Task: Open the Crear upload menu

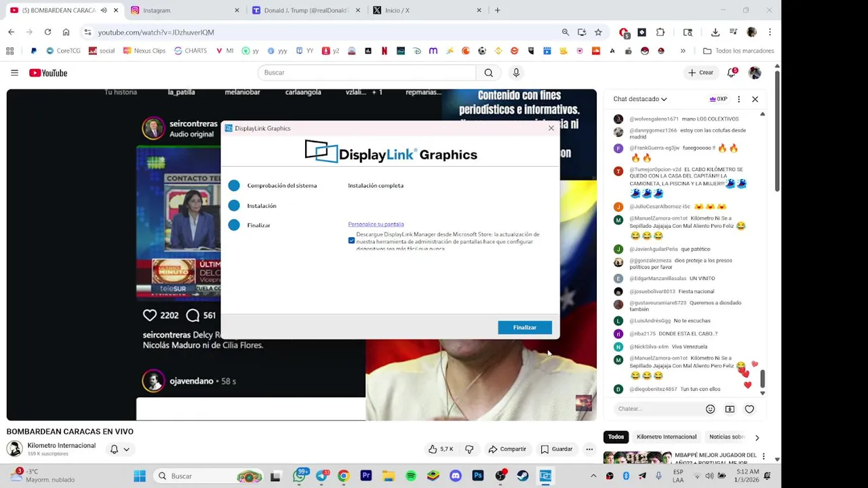Action: point(701,73)
